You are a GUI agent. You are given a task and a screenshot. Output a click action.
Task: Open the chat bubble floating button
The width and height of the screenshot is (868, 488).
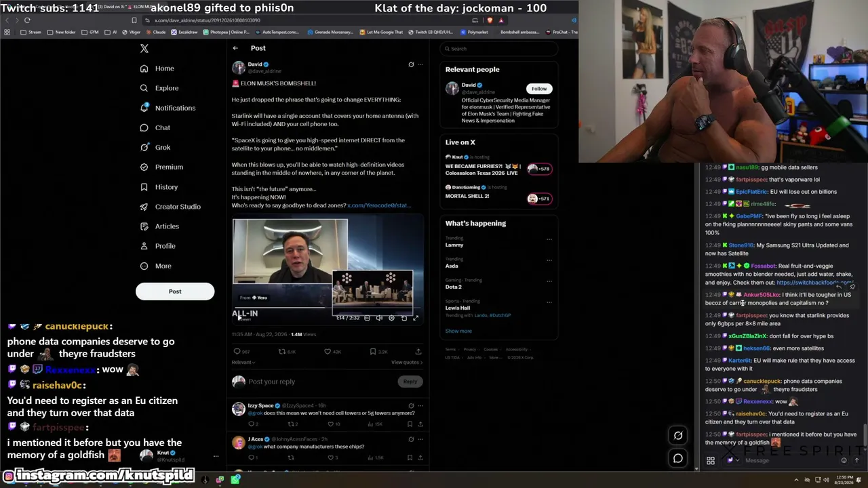[678, 459]
